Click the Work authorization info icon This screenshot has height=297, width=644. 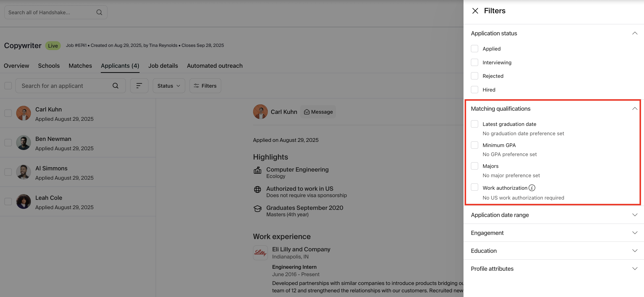pyautogui.click(x=532, y=188)
